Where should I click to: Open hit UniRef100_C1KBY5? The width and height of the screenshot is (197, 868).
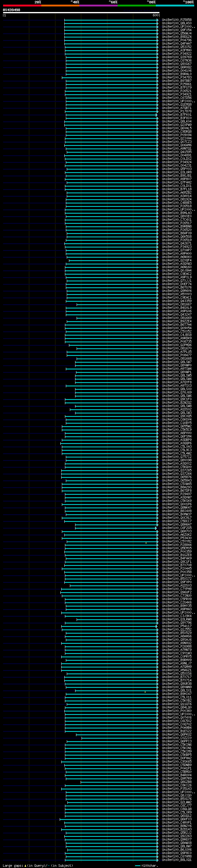coord(176,423)
